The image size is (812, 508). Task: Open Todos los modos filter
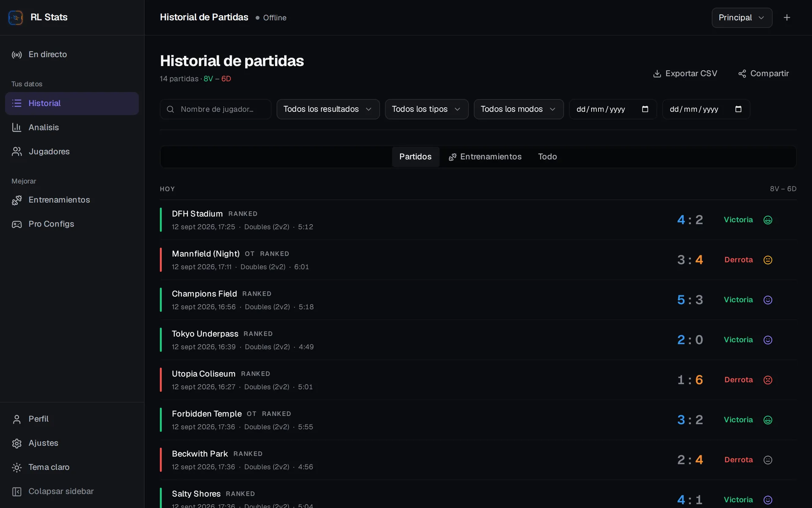pos(518,109)
